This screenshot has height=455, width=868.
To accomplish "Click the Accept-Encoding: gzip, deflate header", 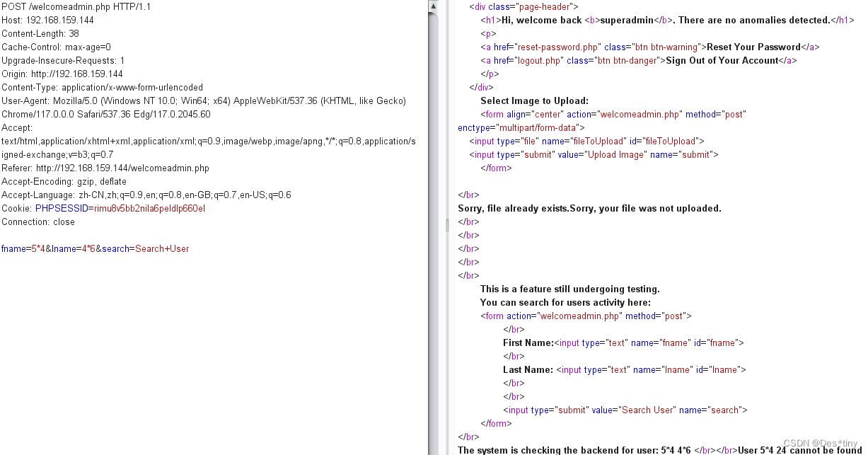I will (64, 182).
